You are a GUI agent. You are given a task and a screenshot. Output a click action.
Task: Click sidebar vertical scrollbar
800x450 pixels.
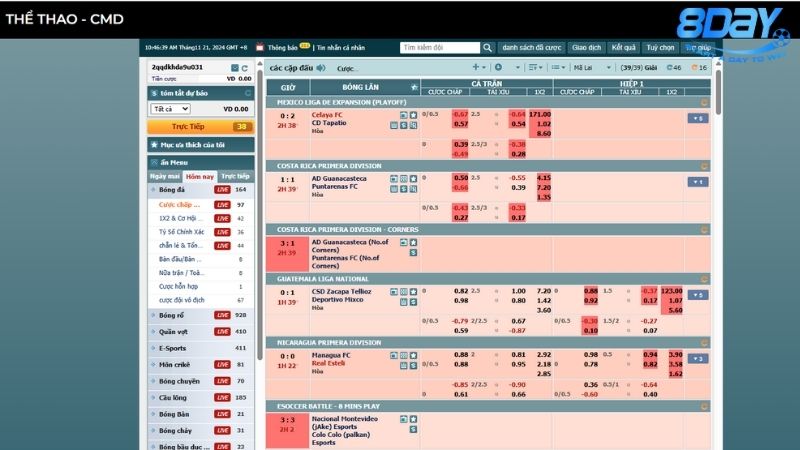point(260,214)
